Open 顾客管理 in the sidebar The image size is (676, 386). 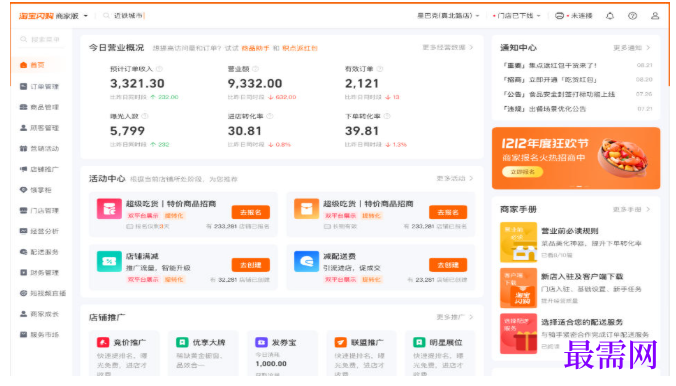39,128
